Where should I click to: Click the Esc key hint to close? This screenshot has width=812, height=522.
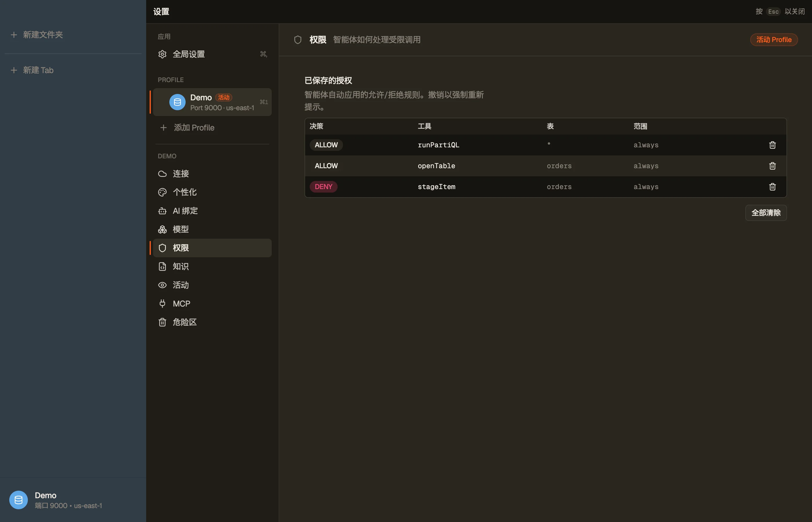point(773,12)
